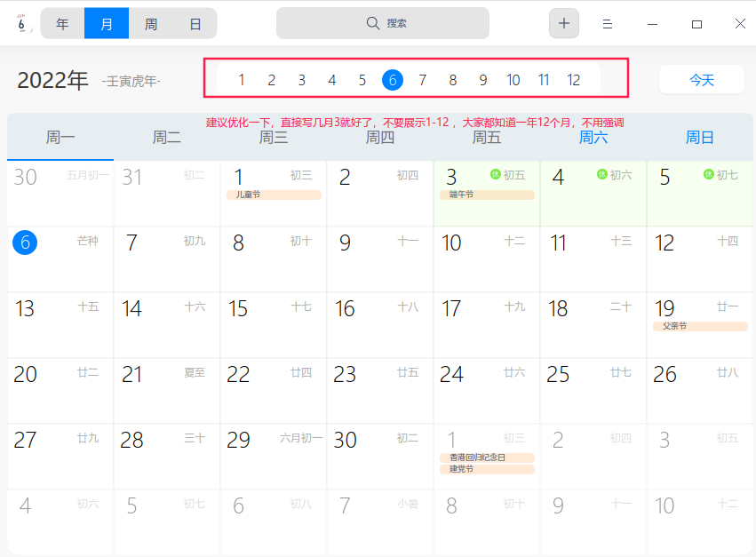The image size is (756, 557).
Task: Select highlighted month 6 in the month bar
Action: tap(393, 80)
